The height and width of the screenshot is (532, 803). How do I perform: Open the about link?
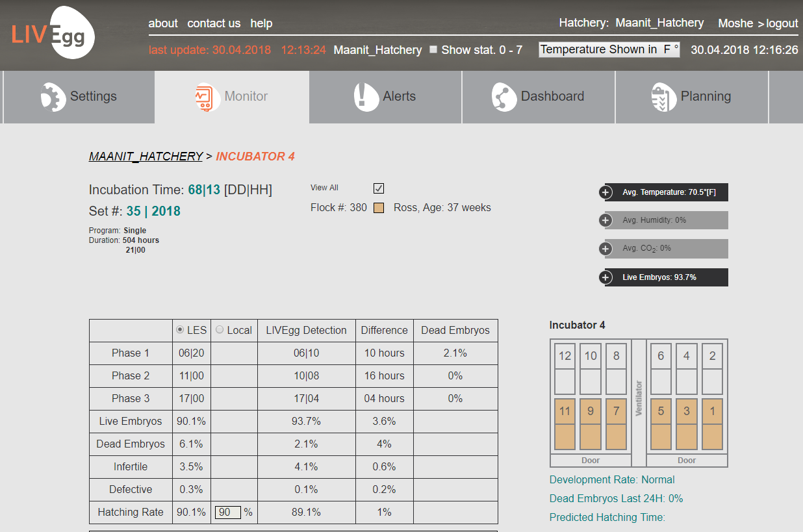(x=163, y=23)
